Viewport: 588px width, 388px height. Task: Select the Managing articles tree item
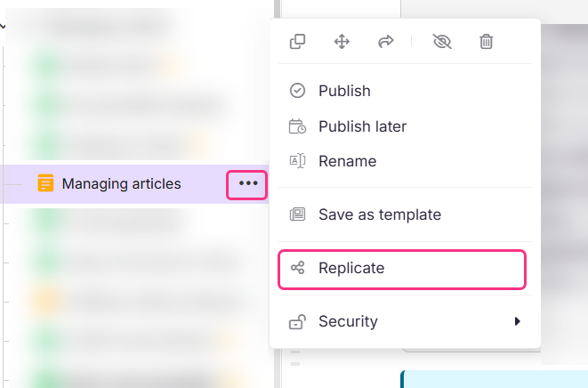tap(134, 184)
